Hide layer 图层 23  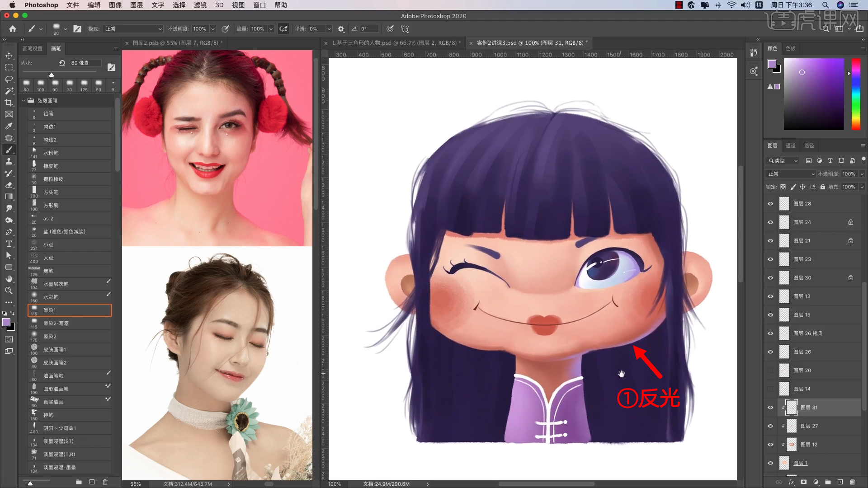point(770,259)
